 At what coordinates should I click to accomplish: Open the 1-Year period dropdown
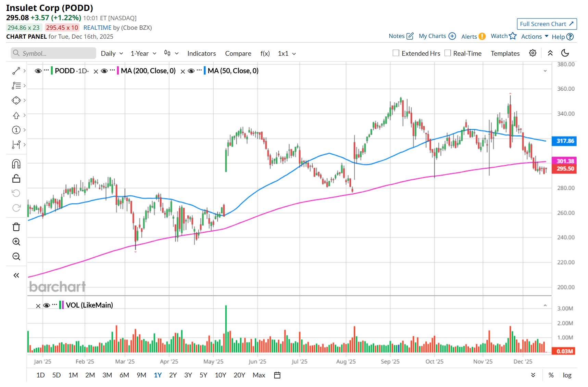coord(143,53)
